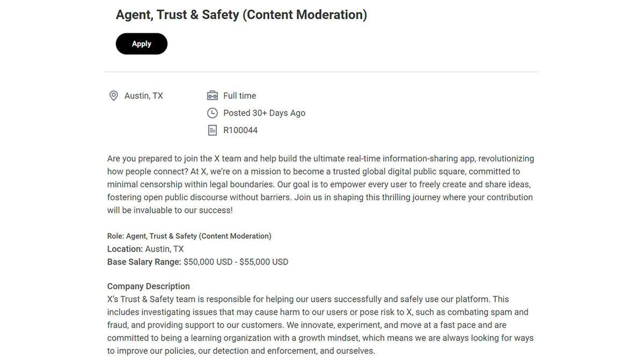Click the requisition number R100044

point(240,130)
